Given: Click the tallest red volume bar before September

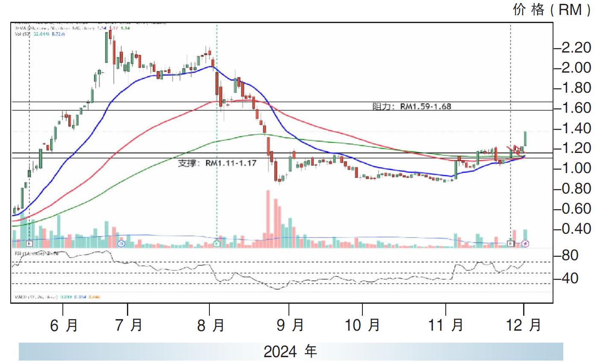Looking at the screenshot, I should click(x=268, y=219).
